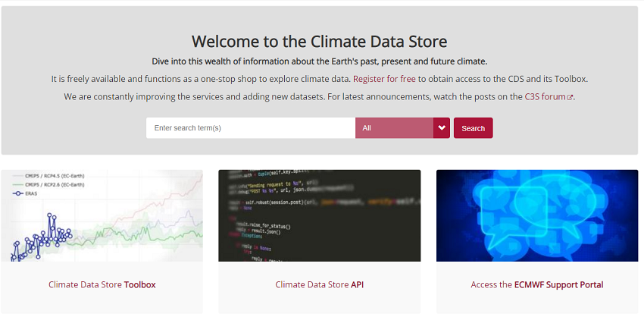The height and width of the screenshot is (320, 644).
Task: Click the climate chart Toolbox thumbnail
Action: [x=102, y=215]
